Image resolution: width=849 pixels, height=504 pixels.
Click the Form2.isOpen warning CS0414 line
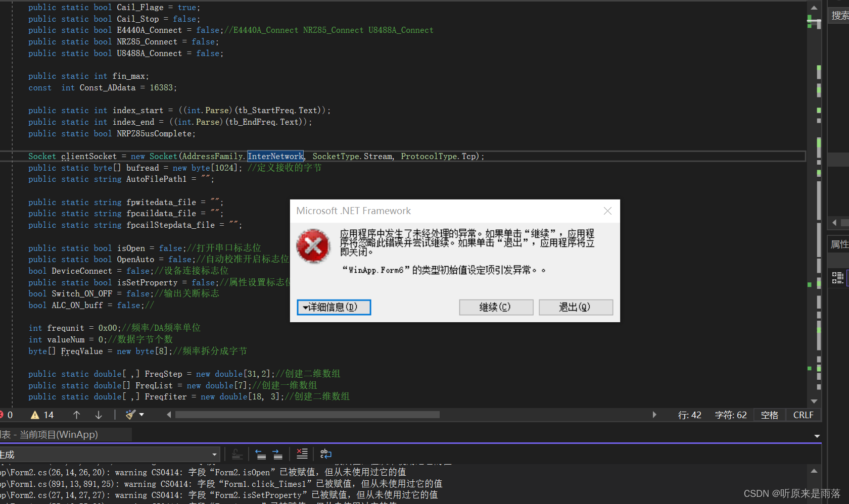203,472
